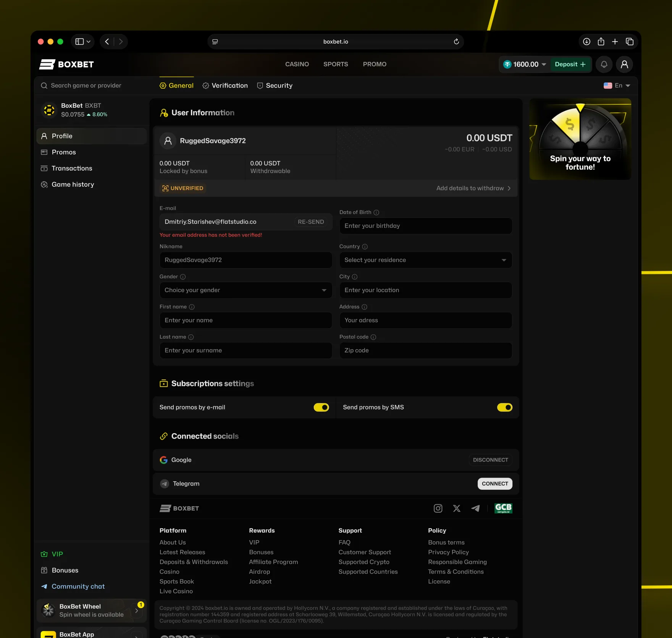Show Country info icon
The width and height of the screenshot is (672, 638).
365,247
